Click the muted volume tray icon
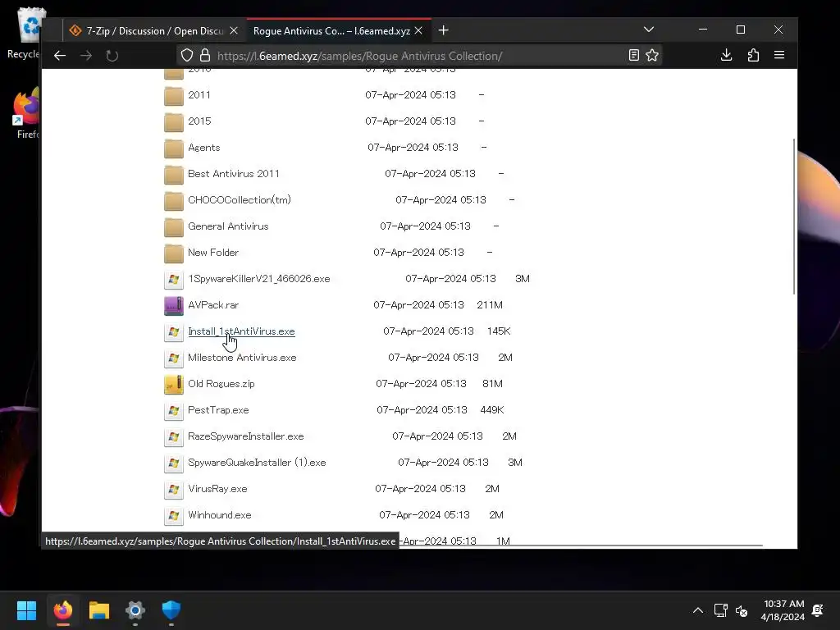Viewport: 840px width, 630px height. coord(742,610)
